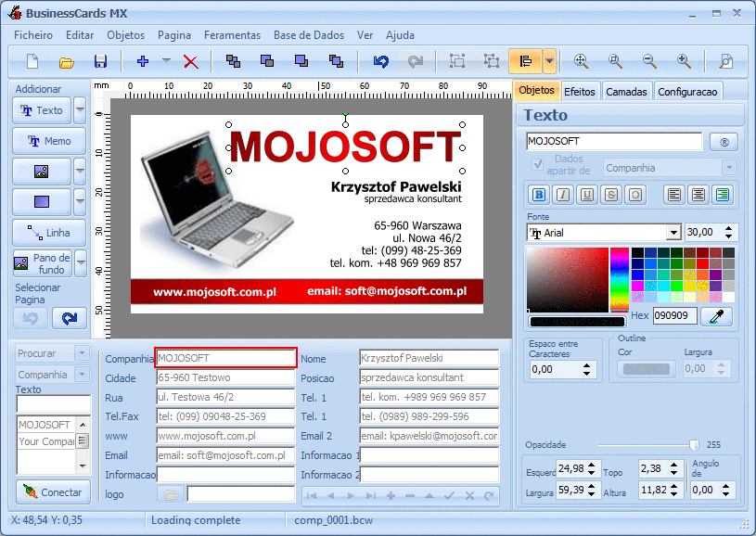
Task: Select the eyedropper color picker tool
Action: 716,316
